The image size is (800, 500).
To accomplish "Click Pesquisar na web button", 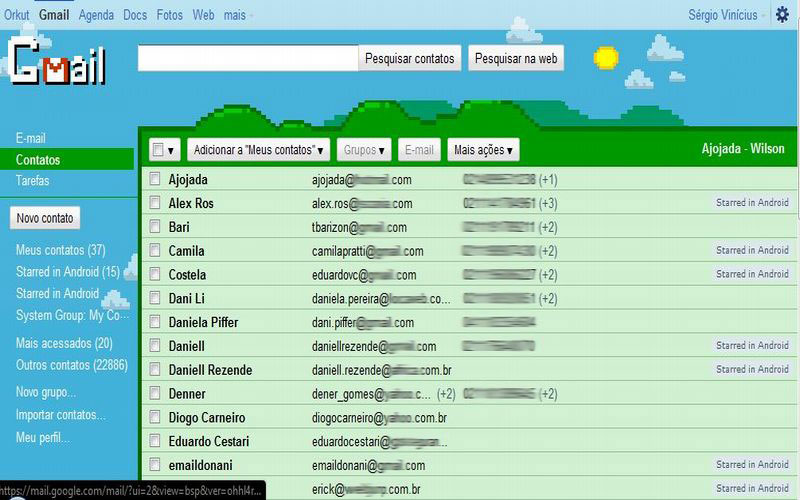I will pyautogui.click(x=516, y=58).
